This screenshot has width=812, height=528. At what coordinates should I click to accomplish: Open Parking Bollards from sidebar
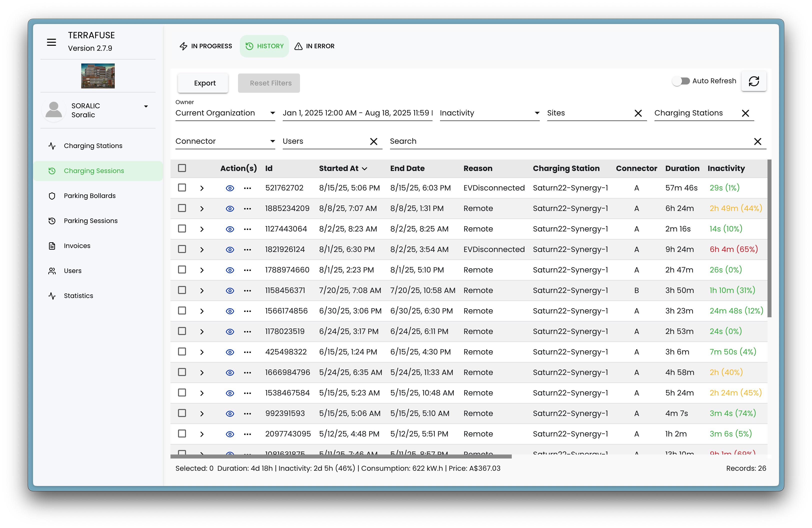(x=90, y=196)
